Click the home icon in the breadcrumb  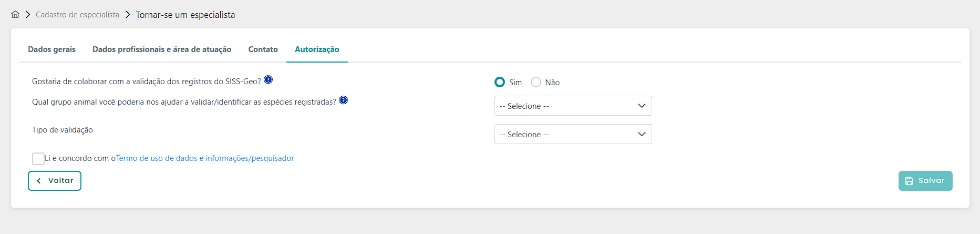[x=15, y=14]
